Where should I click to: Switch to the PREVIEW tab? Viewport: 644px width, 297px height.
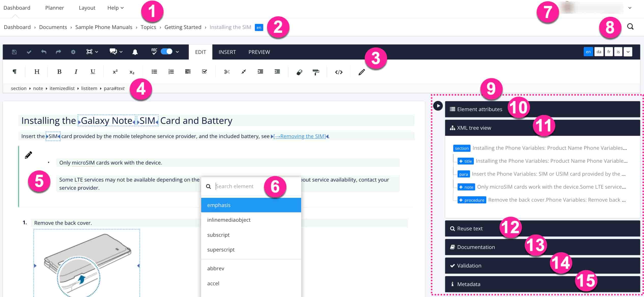click(259, 52)
